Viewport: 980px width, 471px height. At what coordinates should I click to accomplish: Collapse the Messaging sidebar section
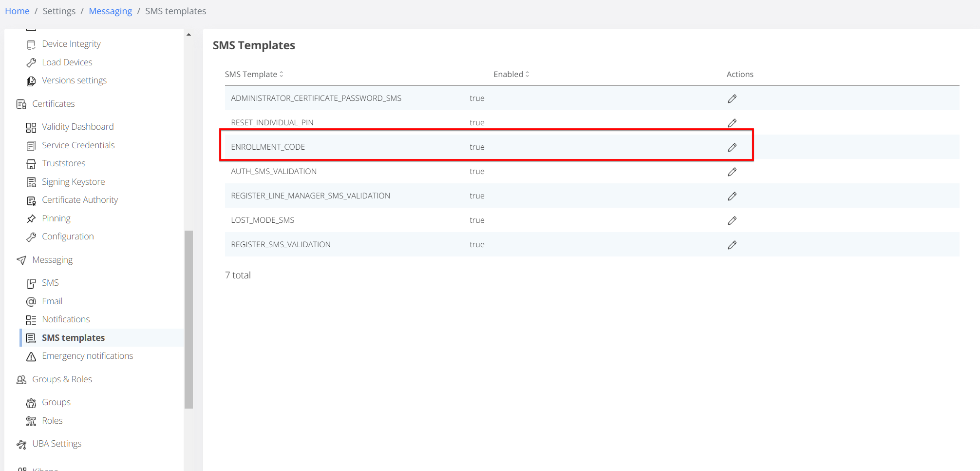coord(52,260)
